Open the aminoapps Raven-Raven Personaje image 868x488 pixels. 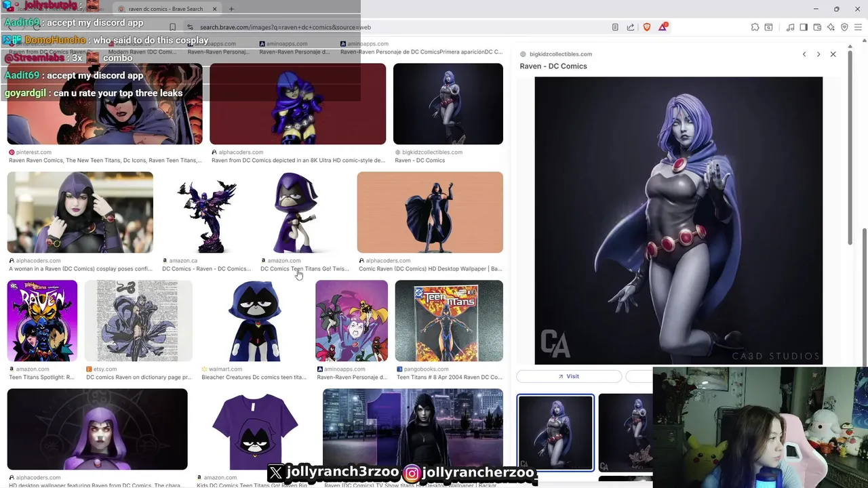click(351, 321)
